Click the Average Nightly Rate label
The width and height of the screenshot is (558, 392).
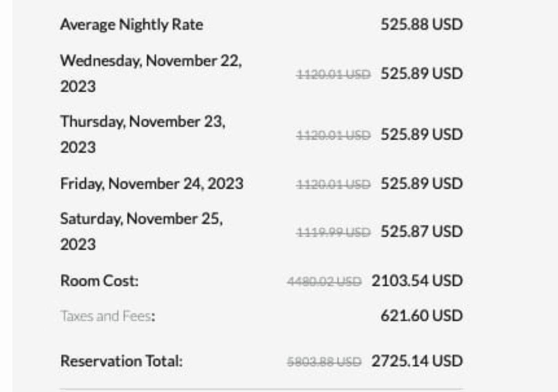click(131, 24)
